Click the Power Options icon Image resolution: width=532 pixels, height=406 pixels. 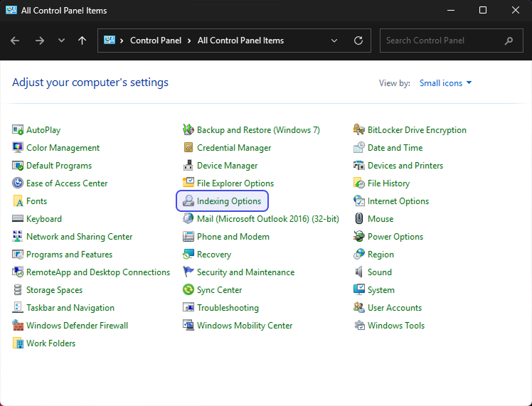(x=359, y=236)
